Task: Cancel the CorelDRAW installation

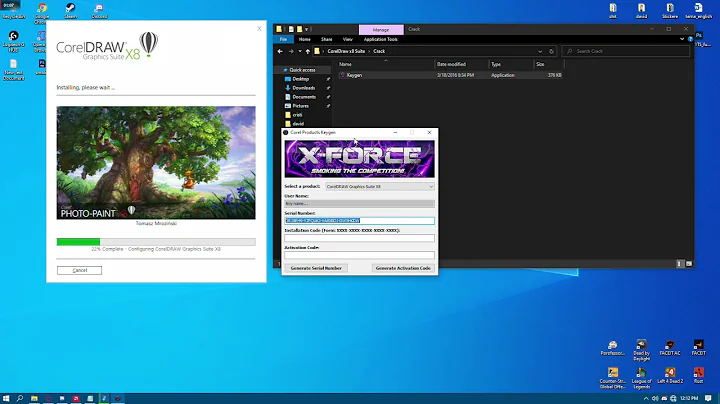Action: coord(79,270)
